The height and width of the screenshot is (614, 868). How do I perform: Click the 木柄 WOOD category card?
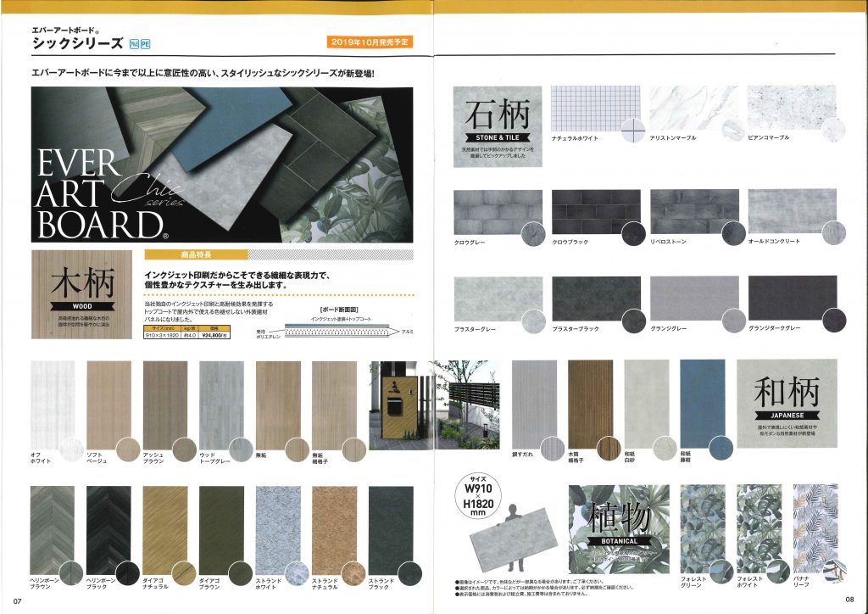click(x=82, y=294)
